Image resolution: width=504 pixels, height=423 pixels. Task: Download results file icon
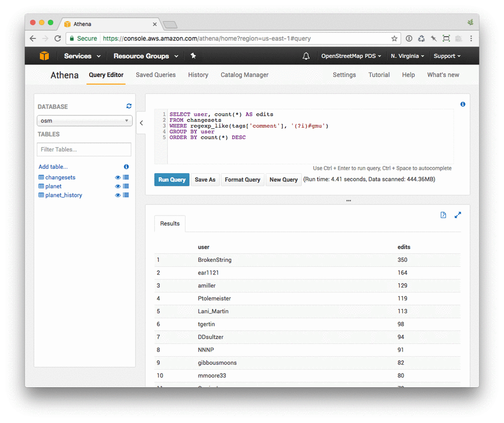click(443, 215)
